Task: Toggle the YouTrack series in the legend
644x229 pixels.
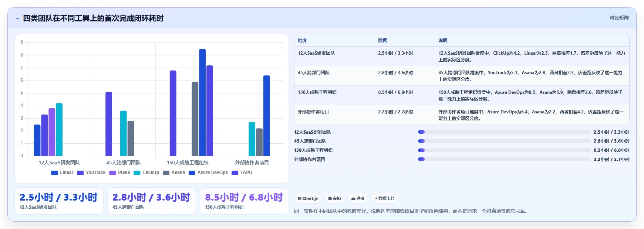Action: (91, 172)
